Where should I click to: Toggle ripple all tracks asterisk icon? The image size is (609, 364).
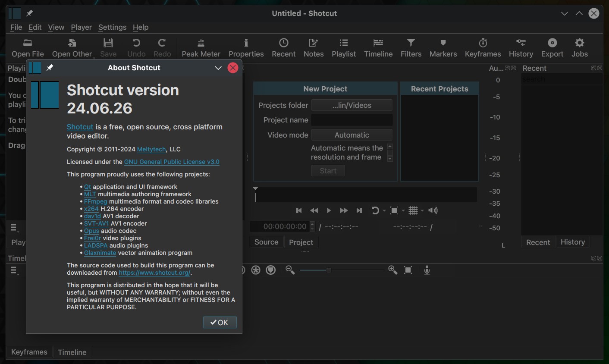click(x=256, y=270)
